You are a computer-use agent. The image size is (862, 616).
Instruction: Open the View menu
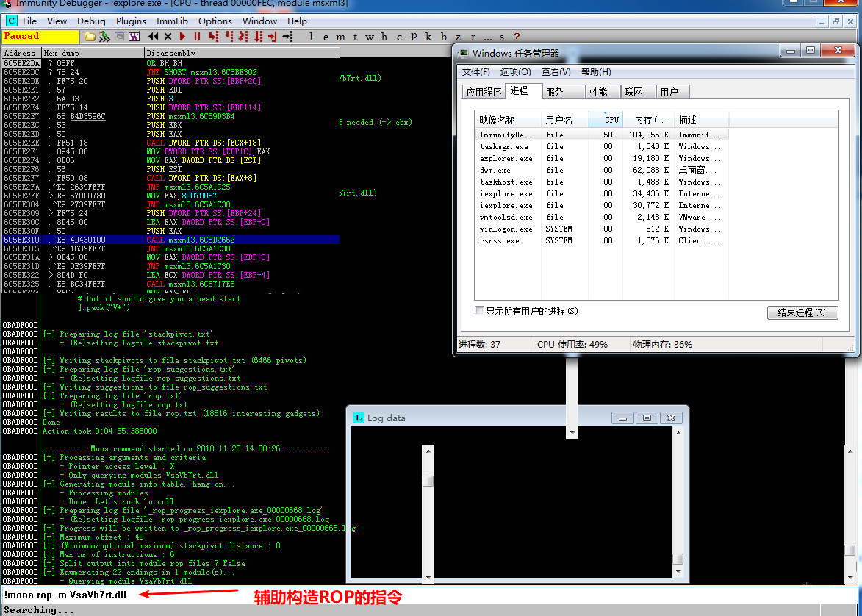[57, 21]
